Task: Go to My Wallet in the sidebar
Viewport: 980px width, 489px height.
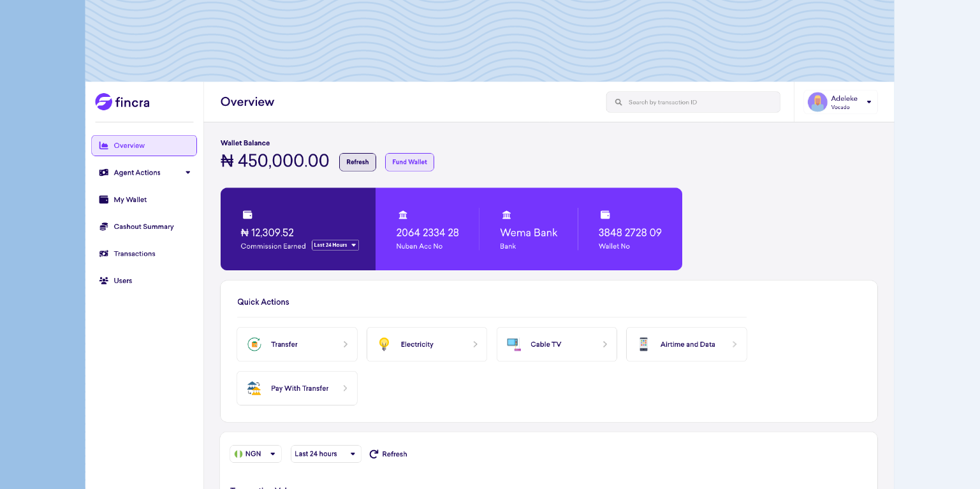Action: tap(144, 200)
